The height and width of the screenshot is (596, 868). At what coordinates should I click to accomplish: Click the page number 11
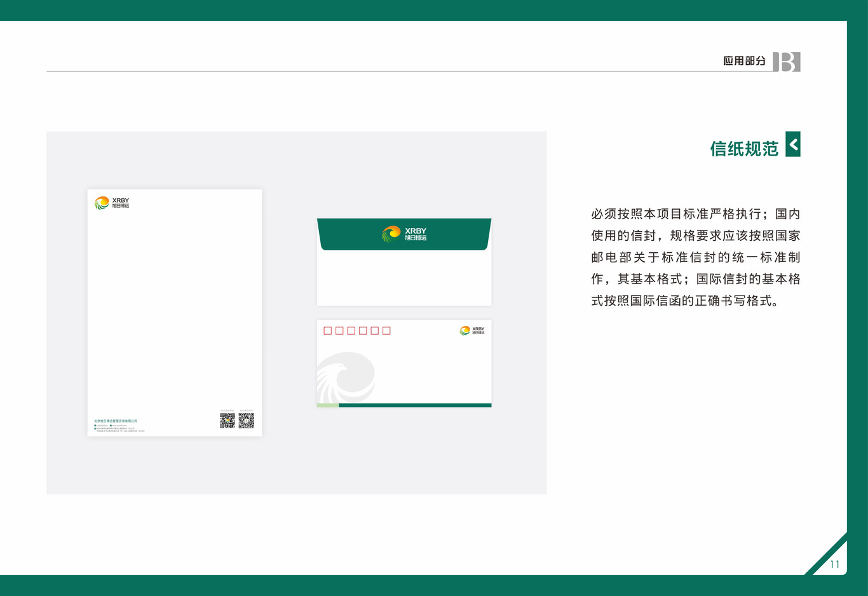(x=835, y=564)
